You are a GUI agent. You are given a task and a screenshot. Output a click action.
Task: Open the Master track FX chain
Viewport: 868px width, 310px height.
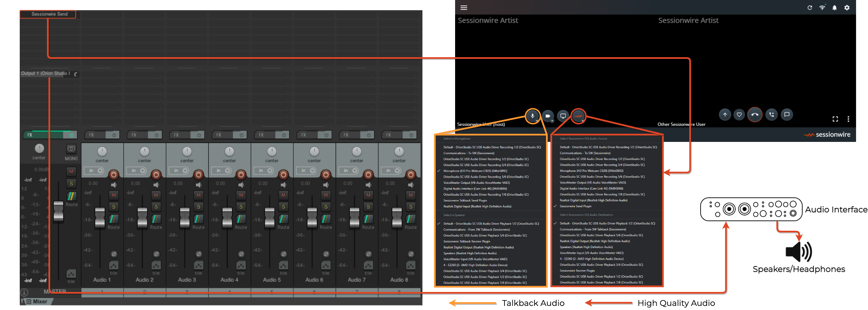44,135
